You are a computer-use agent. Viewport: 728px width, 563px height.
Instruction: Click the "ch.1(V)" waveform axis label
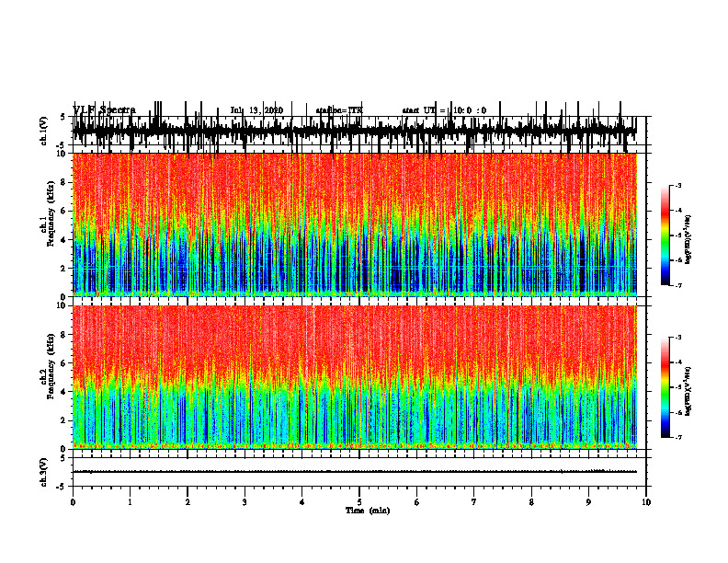[44, 131]
